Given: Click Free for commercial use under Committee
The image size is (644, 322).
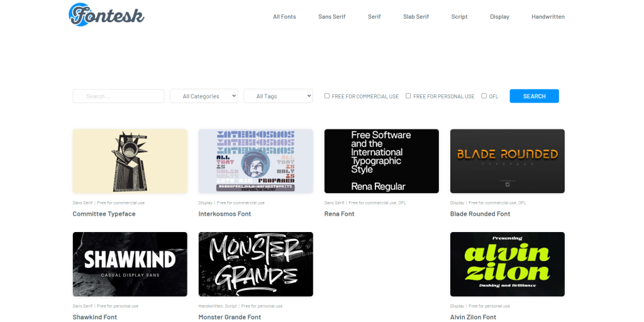Looking at the screenshot, I should pyautogui.click(x=121, y=203).
